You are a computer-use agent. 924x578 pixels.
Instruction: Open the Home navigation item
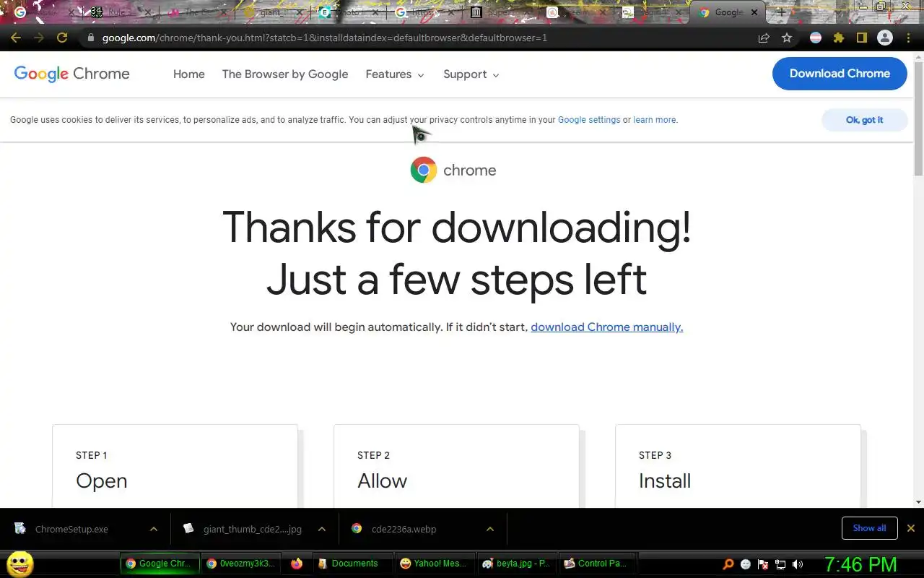[x=189, y=74]
